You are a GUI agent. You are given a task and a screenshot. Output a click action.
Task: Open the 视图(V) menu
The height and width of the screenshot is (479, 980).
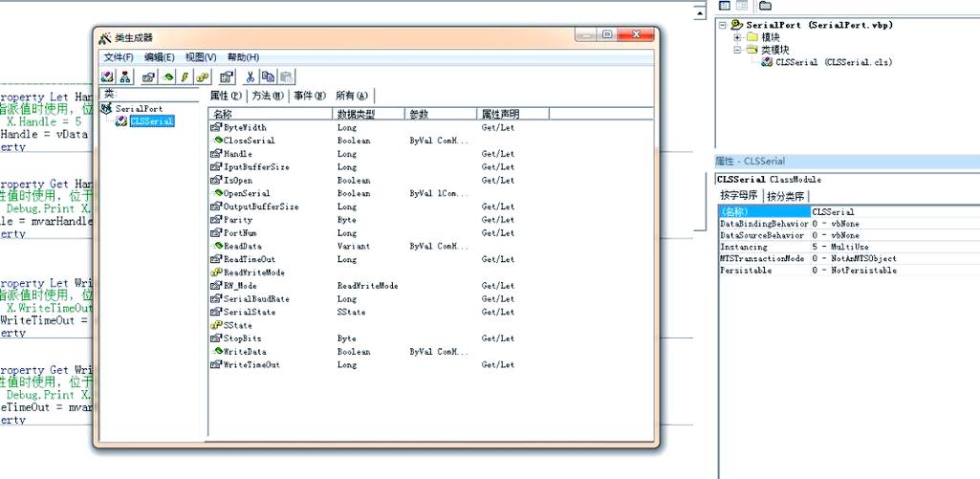click(x=201, y=57)
